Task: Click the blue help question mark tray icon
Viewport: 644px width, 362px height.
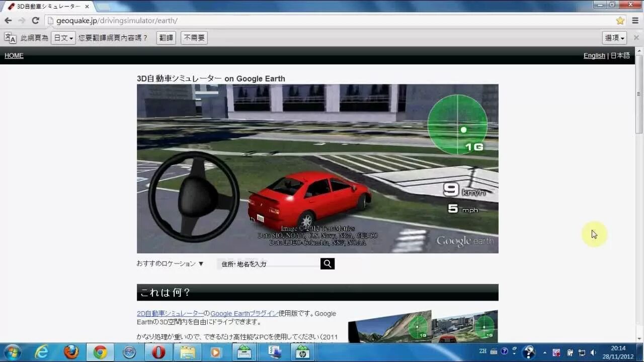Action: (x=504, y=351)
